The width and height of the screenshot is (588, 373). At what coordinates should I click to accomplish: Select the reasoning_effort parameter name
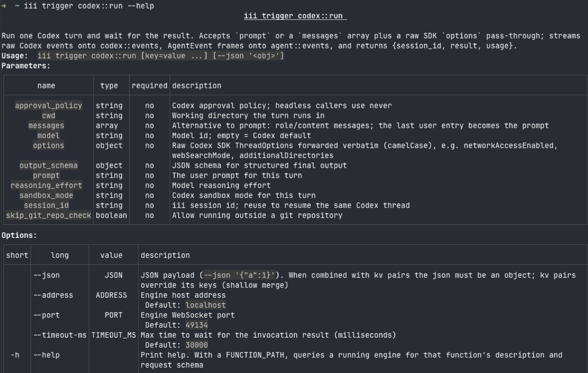point(46,186)
